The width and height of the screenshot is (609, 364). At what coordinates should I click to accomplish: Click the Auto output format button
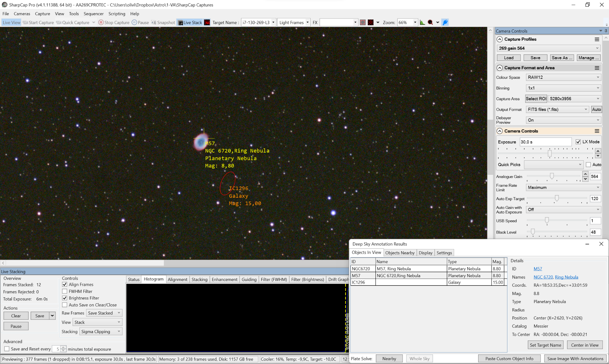click(x=596, y=109)
